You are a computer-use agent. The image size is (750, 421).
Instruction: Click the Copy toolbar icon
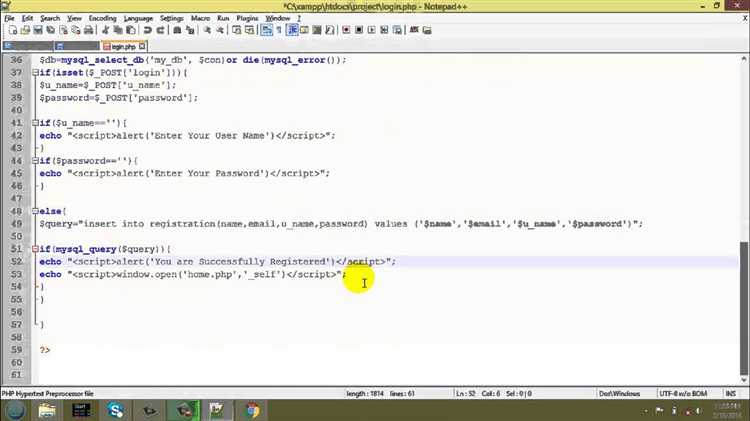coord(118,30)
